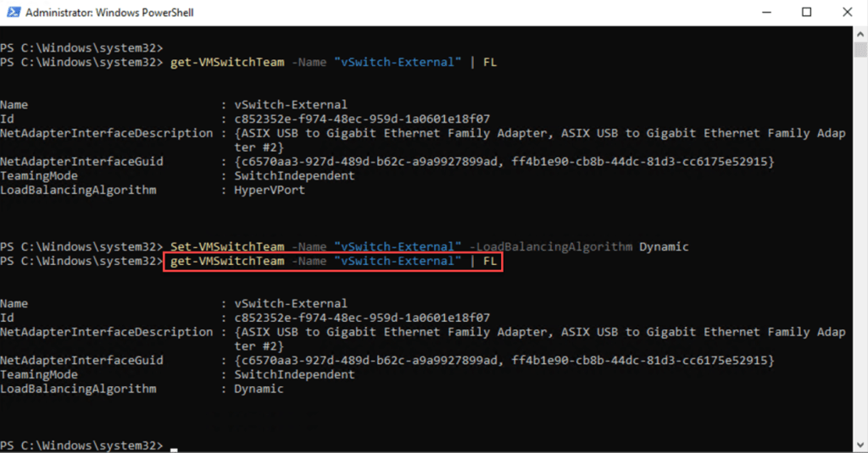This screenshot has height=453, width=868.
Task: Click the NetAdapterInterfaceGuid value in second output
Action: pyautogui.click(x=504, y=361)
